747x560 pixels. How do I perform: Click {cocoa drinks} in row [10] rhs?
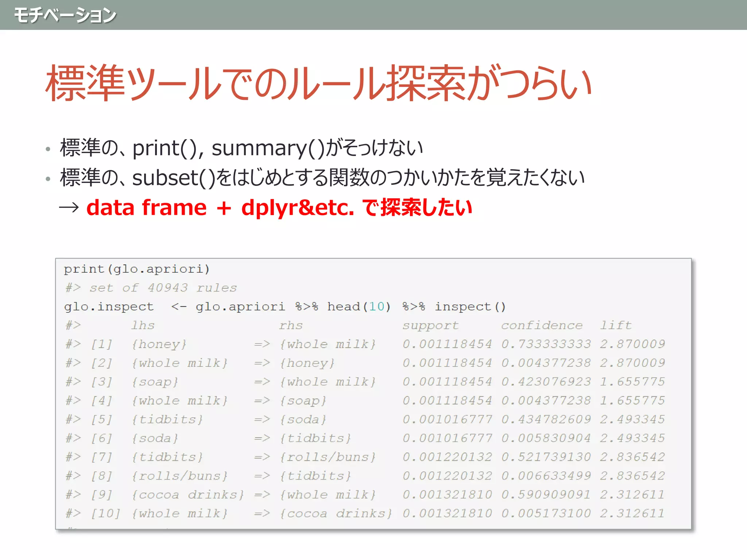click(336, 514)
